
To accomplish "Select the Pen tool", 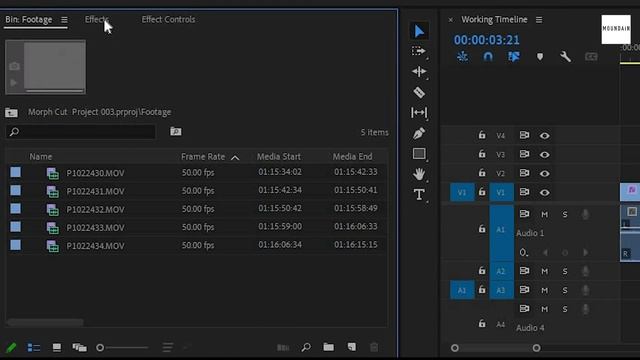I will click(x=419, y=133).
